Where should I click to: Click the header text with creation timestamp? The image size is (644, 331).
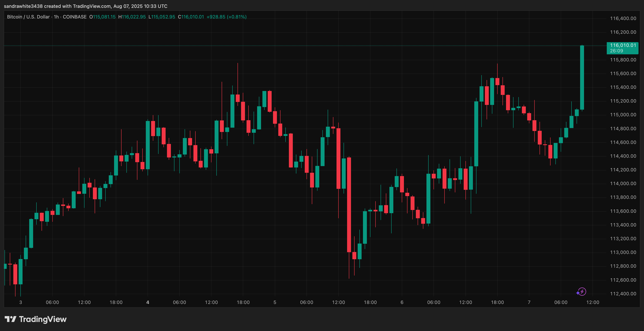[x=85, y=6]
